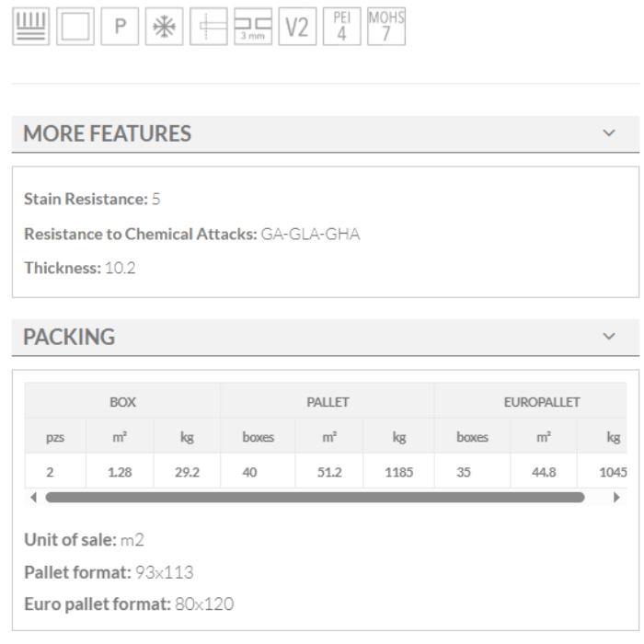Collapse the Packing section chevron
Image resolution: width=644 pixels, height=644 pixels.
(609, 337)
